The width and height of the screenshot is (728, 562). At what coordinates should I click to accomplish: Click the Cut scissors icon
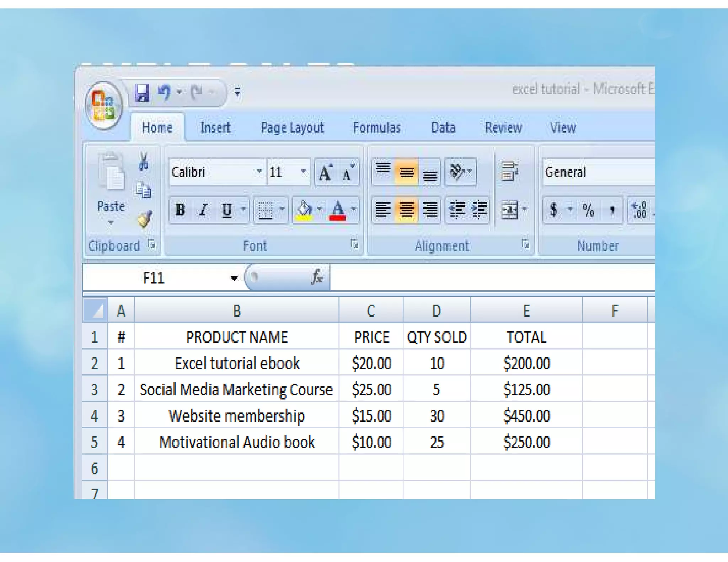(x=144, y=161)
